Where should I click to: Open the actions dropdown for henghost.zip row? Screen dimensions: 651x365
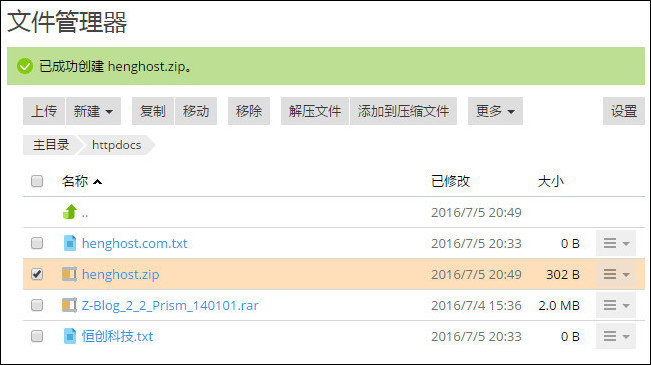616,274
